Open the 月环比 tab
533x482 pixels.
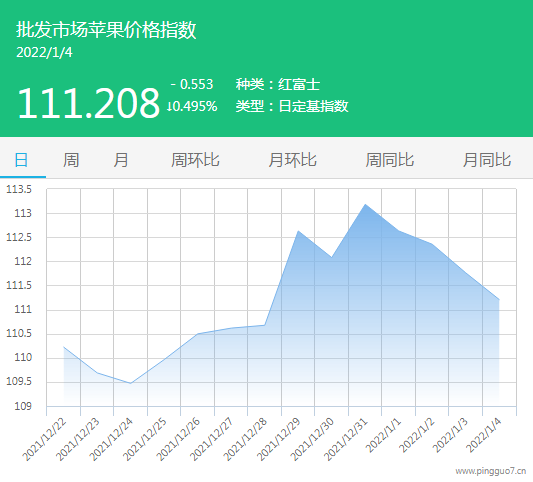pos(292,160)
